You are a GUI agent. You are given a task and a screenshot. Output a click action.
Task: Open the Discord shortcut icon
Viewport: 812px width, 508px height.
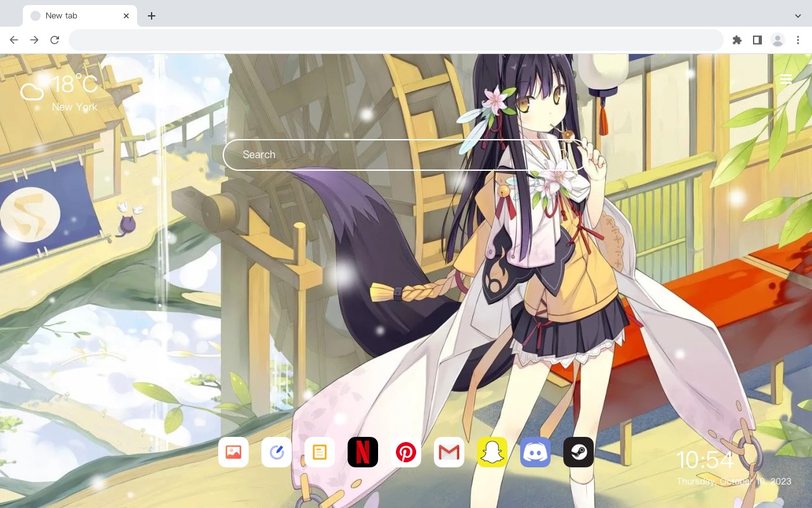click(x=535, y=452)
